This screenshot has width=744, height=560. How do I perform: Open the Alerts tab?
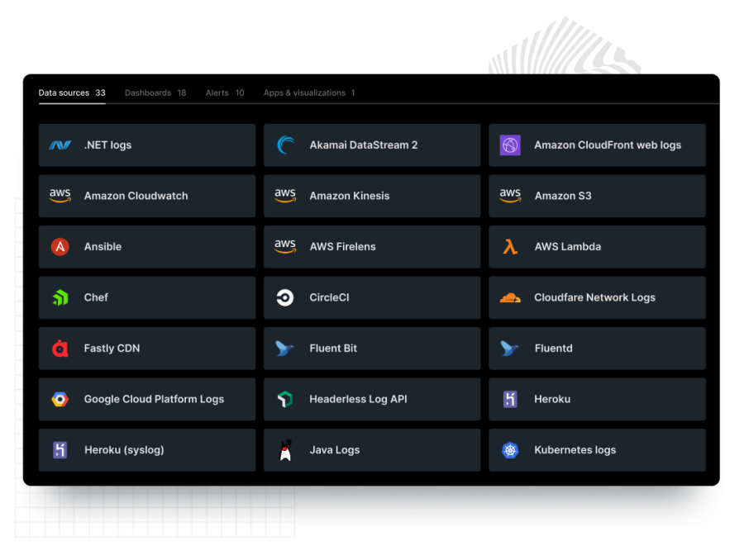tap(217, 93)
